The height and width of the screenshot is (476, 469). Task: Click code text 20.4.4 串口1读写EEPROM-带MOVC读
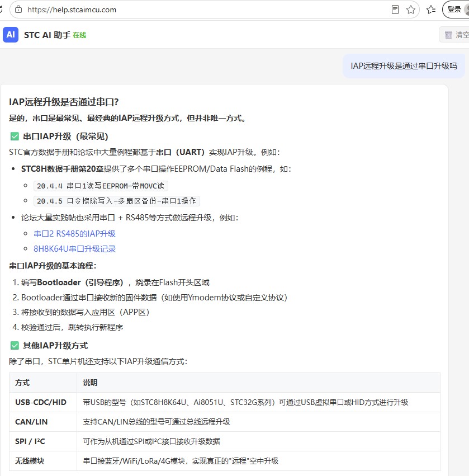(101, 186)
